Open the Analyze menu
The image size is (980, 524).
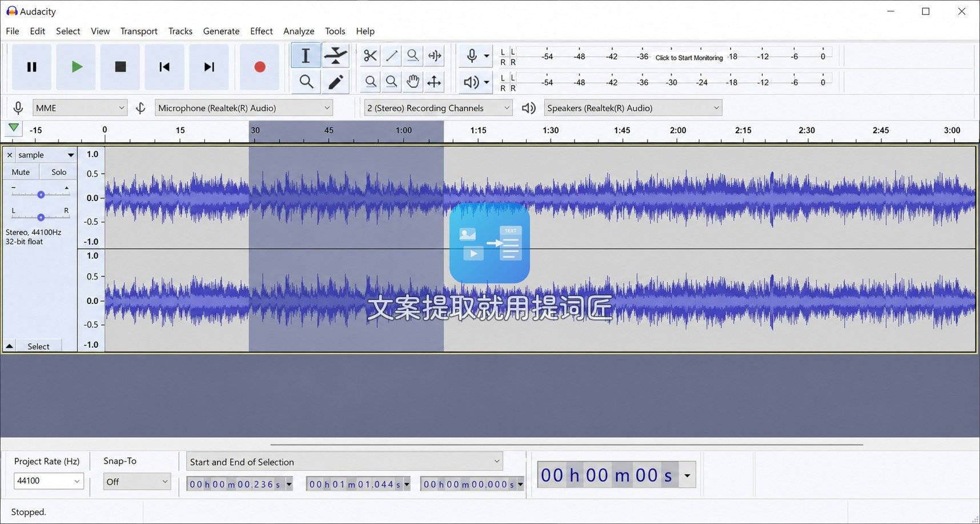click(x=299, y=31)
